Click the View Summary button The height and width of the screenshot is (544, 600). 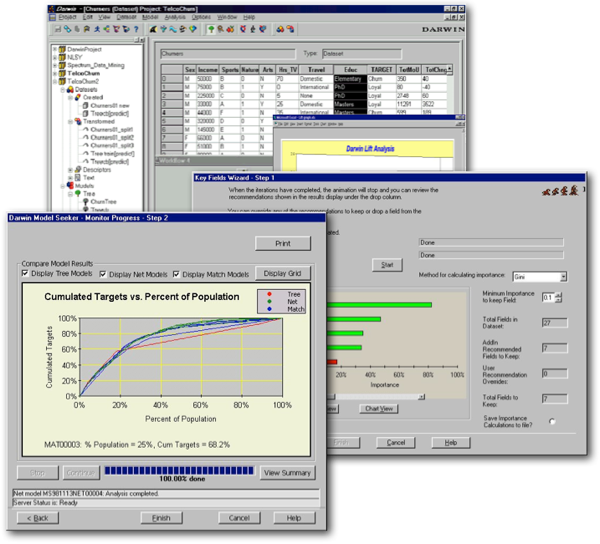[x=287, y=473]
